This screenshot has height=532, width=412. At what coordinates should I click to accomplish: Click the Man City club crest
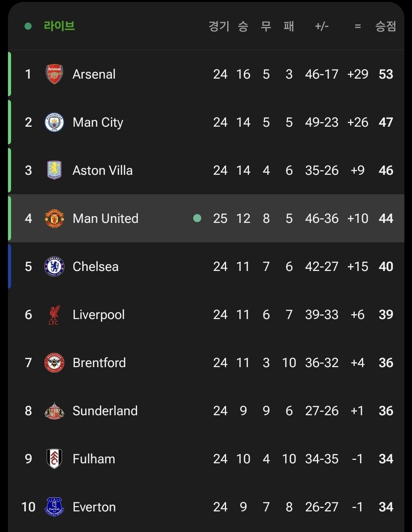pyautogui.click(x=54, y=122)
